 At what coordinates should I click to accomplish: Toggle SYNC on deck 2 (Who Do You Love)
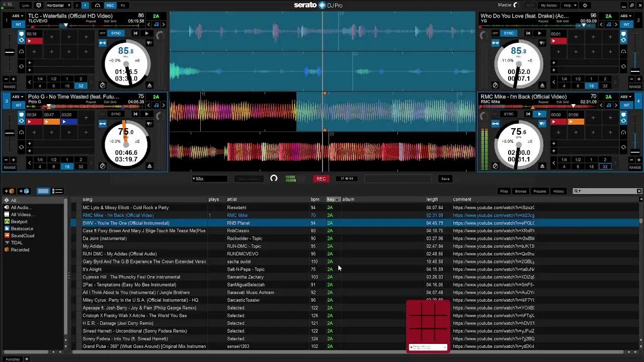point(509,33)
